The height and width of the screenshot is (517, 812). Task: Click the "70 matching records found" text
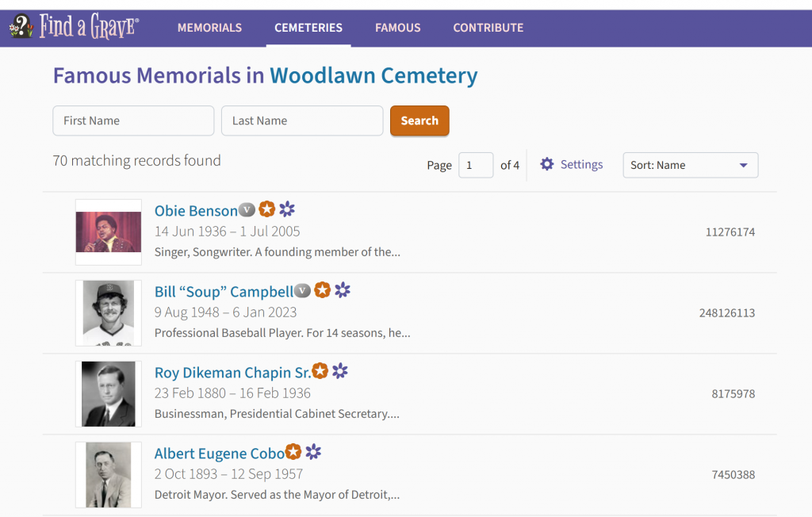tap(136, 161)
